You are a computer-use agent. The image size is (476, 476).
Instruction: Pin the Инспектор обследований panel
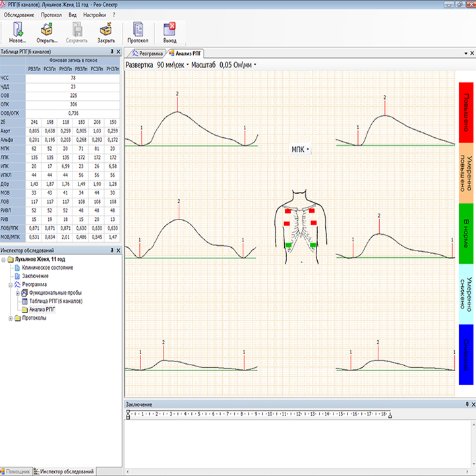point(112,250)
